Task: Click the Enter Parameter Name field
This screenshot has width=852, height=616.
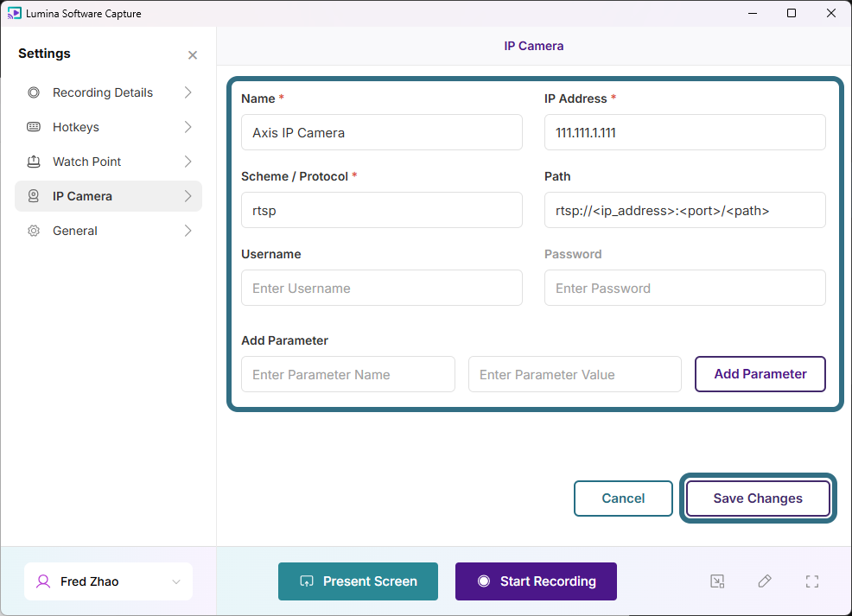Action: 348,374
